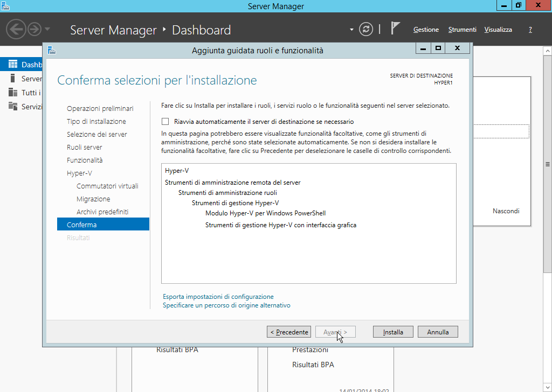Viewport: 552px width, 392px height.
Task: Click the Dashboard icon in sidebar
Action: [13, 65]
